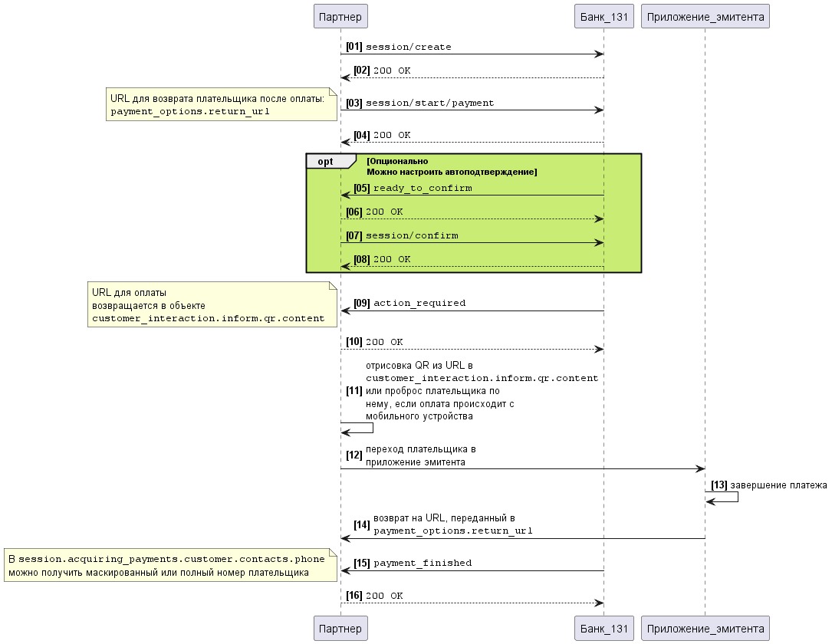Select the [08] 200 OK response
832x644 pixels.
(x=382, y=259)
